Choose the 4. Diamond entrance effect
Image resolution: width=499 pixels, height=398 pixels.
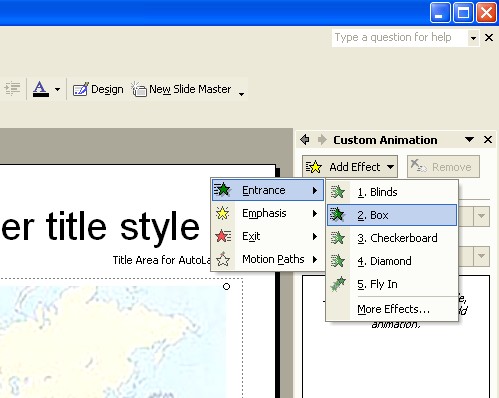tap(392, 261)
